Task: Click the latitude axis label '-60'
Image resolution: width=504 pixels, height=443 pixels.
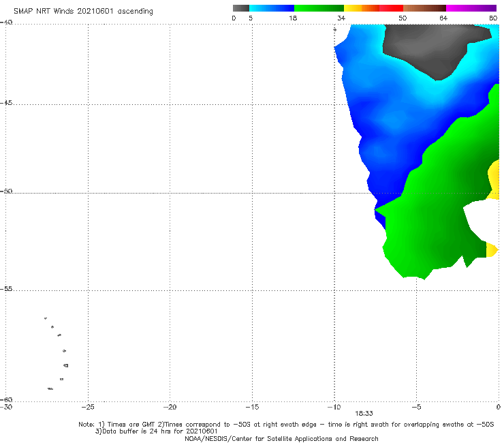Action: point(6,399)
